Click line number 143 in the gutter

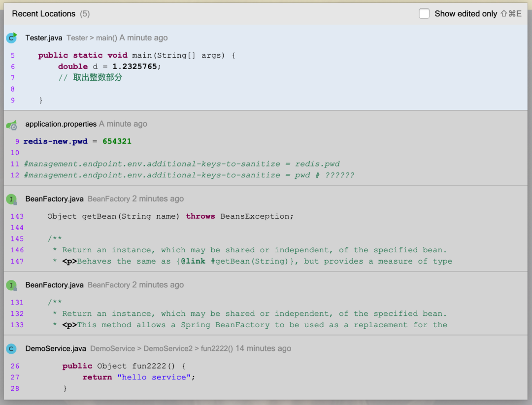tap(17, 216)
